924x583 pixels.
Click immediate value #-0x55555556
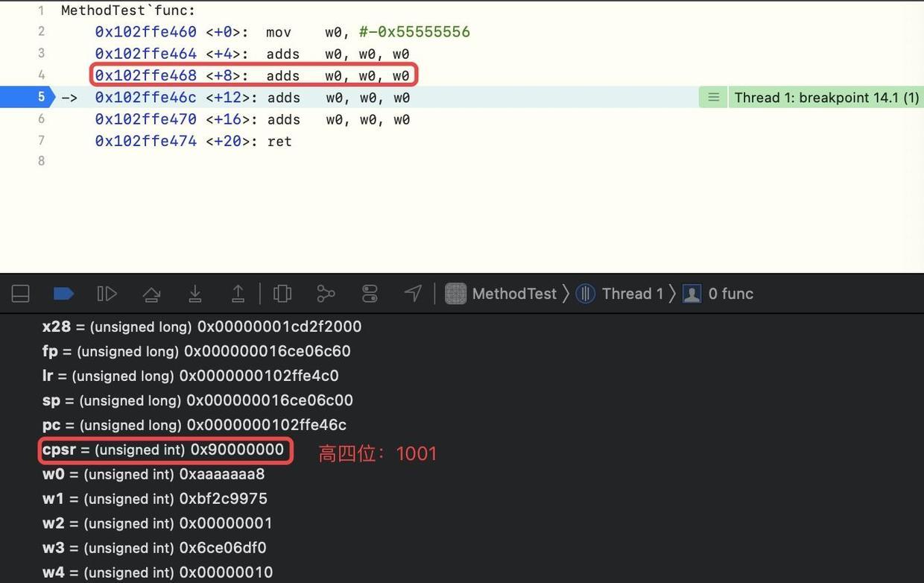[414, 32]
